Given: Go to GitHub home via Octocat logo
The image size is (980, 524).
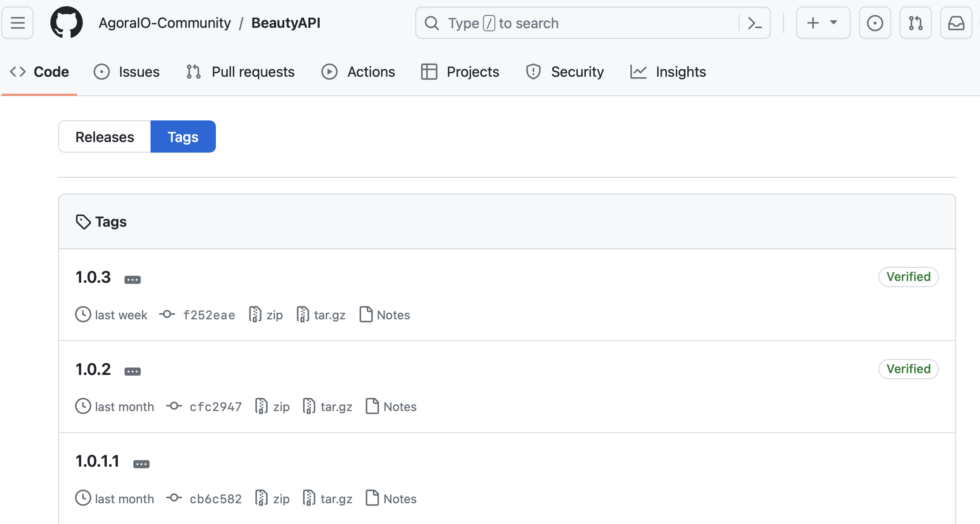Looking at the screenshot, I should [66, 22].
